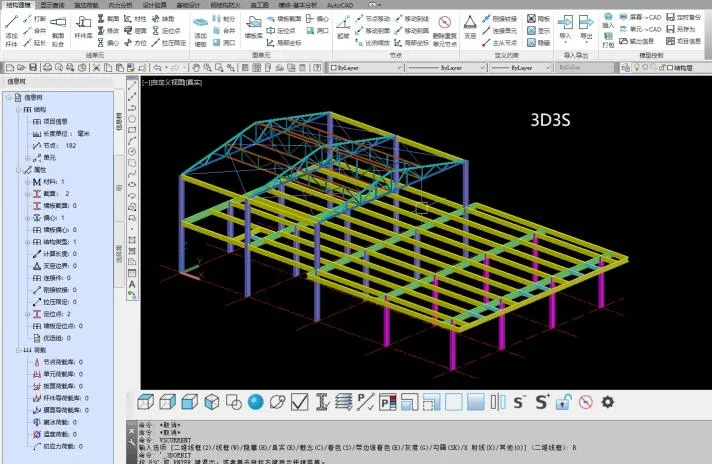Viewport: 712px width, 464px height.
Task: Click the 刚接铰接 joint tool
Action: pos(499,19)
